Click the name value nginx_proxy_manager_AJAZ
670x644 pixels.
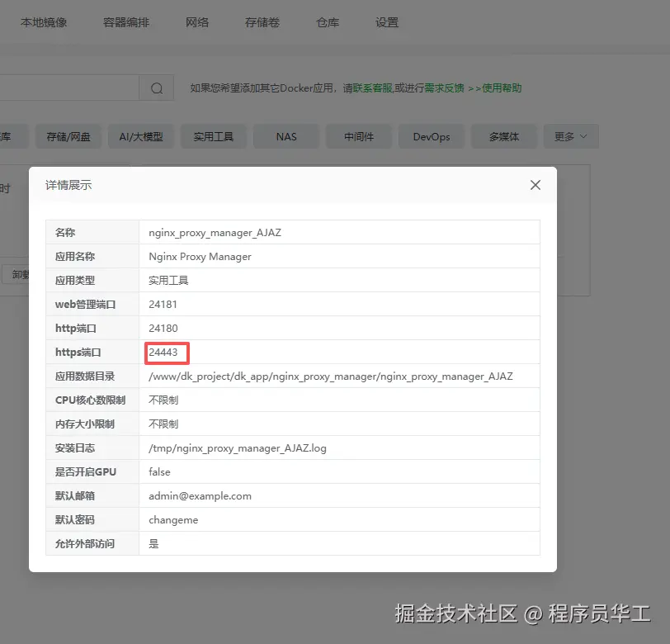(215, 233)
